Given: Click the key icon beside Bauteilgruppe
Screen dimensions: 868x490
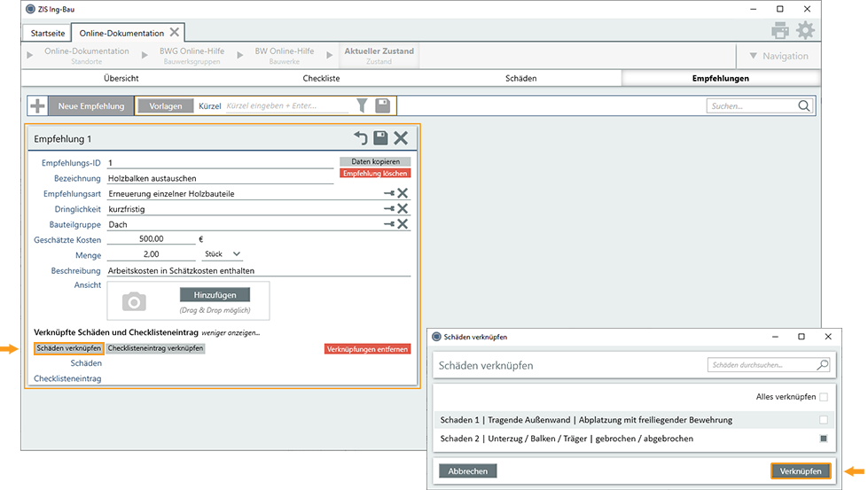Looking at the screenshot, I should (x=388, y=224).
